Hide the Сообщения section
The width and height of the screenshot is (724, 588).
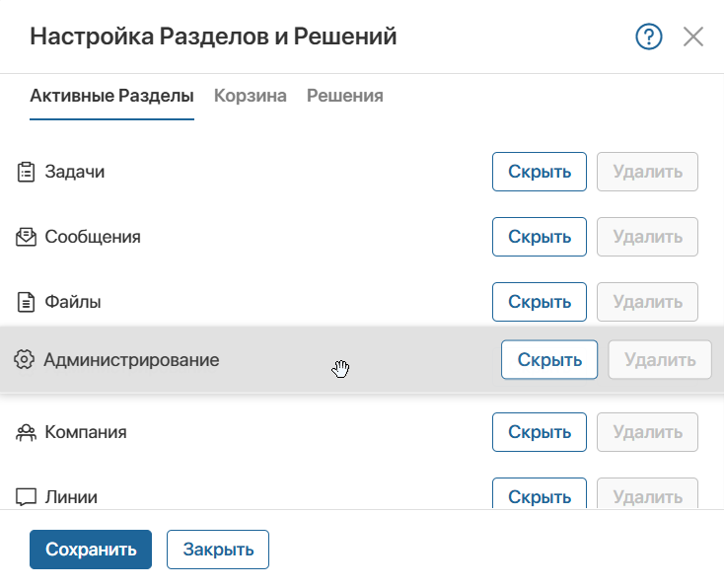[540, 237]
